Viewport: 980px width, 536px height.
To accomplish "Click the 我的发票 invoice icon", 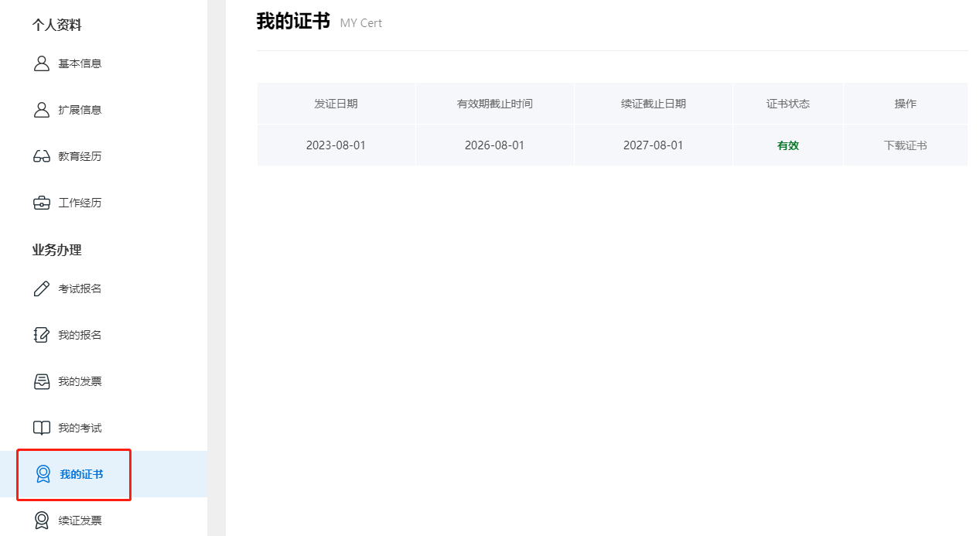I will pyautogui.click(x=41, y=381).
